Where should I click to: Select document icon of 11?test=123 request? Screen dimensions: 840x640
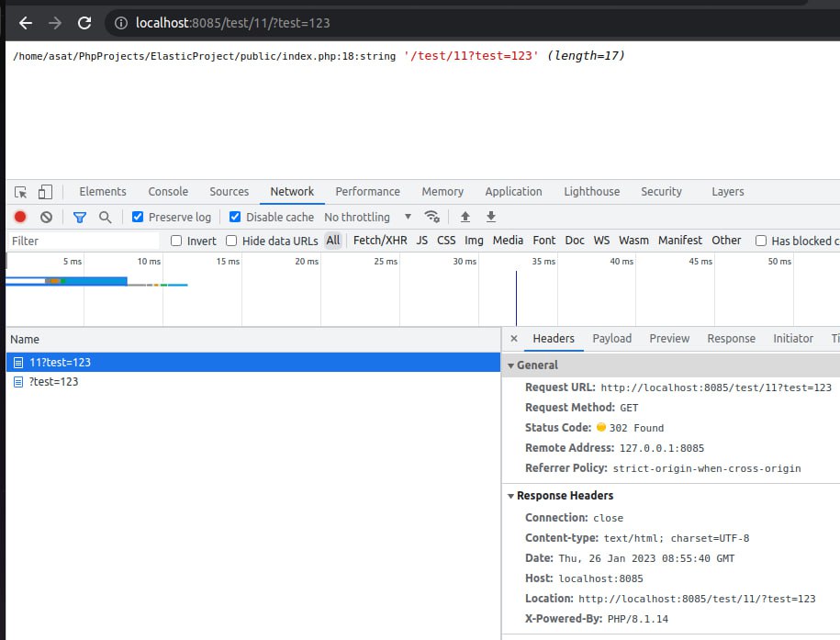pos(18,363)
